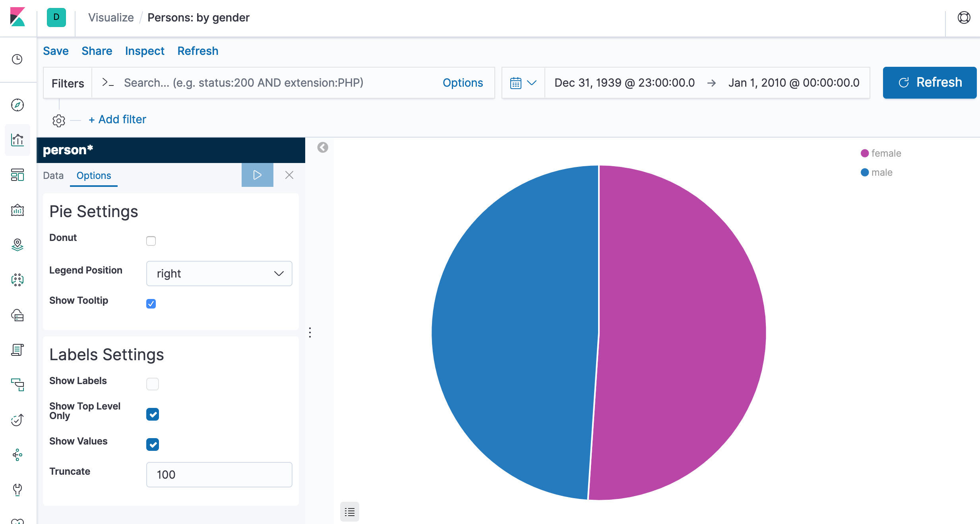Image resolution: width=980 pixels, height=524 pixels.
Task: Open the date picker calendar dropdown
Action: [523, 83]
